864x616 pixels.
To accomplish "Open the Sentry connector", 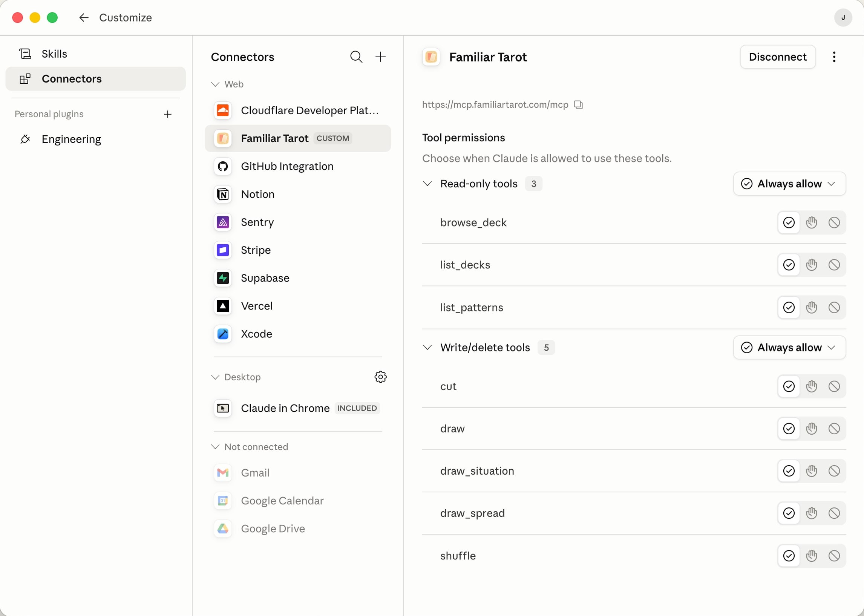I will tap(298, 222).
